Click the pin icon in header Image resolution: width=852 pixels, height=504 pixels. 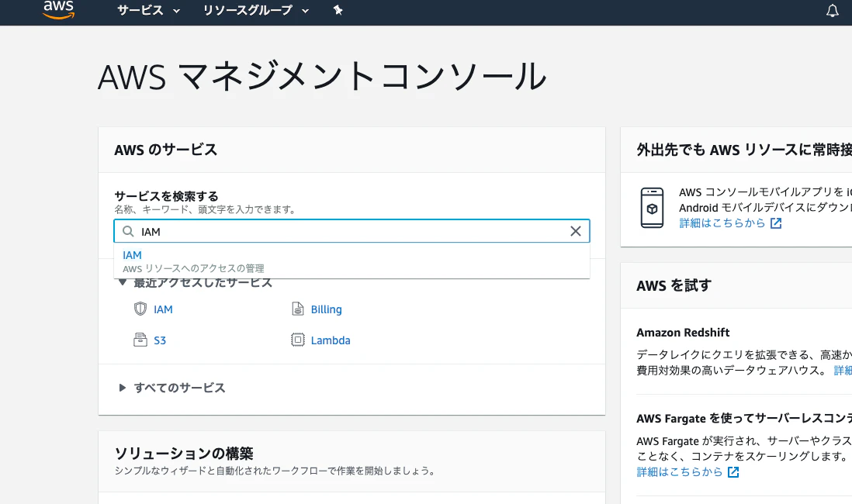(x=338, y=10)
